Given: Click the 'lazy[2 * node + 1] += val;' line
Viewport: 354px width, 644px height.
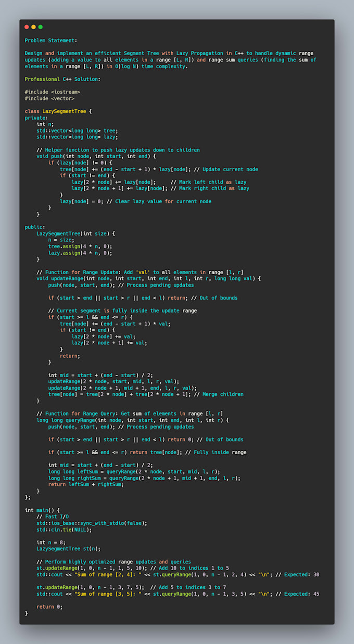Looking at the screenshot, I should tap(109, 343).
